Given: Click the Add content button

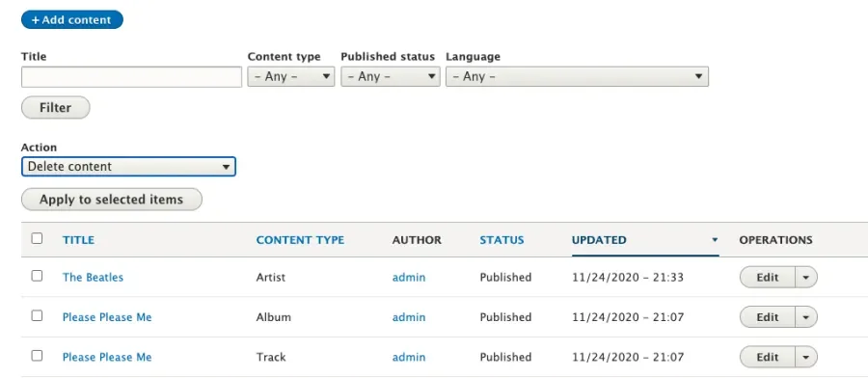Looking at the screenshot, I should (x=72, y=20).
